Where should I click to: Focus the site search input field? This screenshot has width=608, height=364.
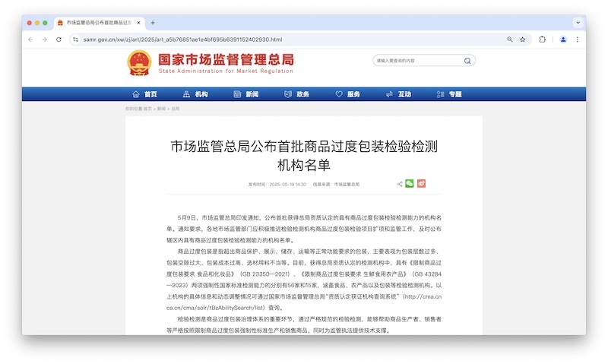pos(418,61)
